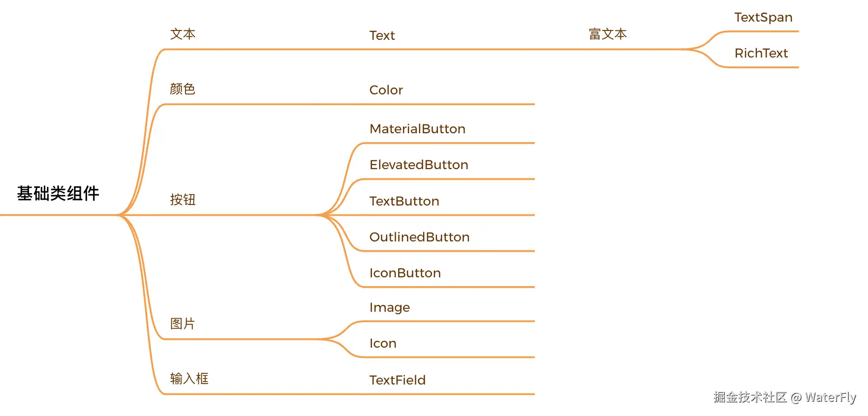
Task: Click the RichText leaf node
Action: tap(761, 54)
